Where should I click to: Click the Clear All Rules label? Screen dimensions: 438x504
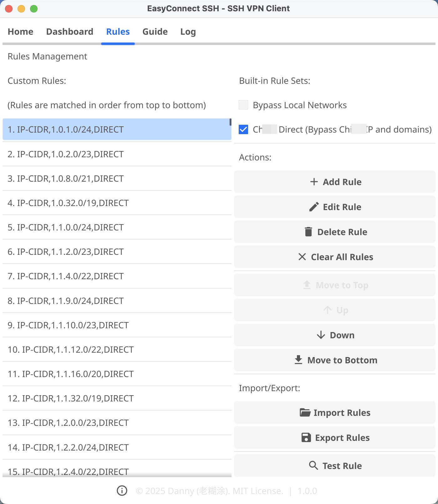342,257
